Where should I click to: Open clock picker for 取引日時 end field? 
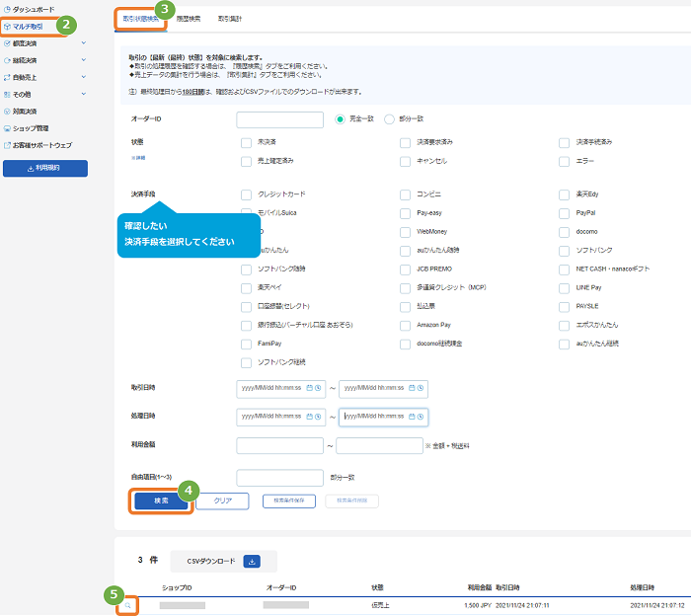point(421,388)
